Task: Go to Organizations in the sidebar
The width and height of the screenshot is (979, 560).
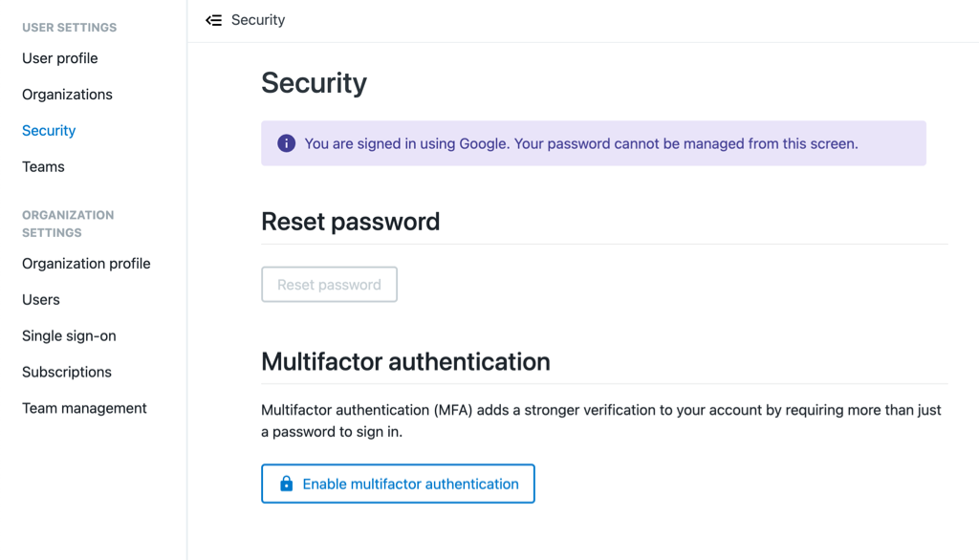Action: tap(68, 95)
